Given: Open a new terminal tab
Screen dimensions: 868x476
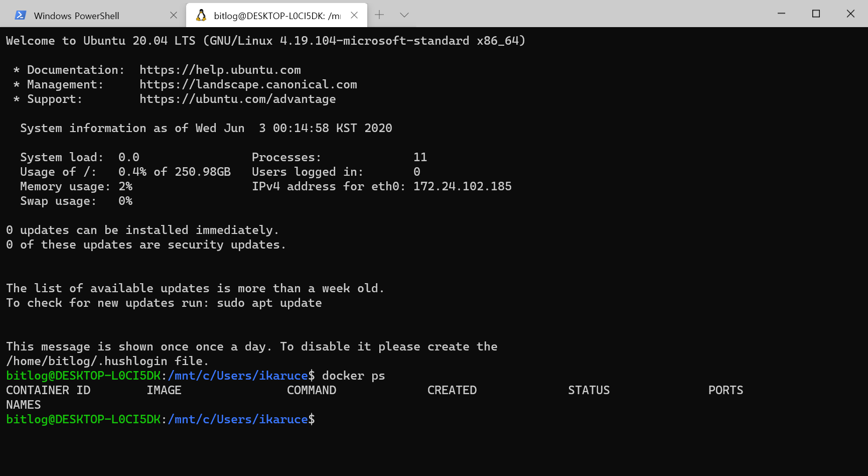Looking at the screenshot, I should point(379,15).
